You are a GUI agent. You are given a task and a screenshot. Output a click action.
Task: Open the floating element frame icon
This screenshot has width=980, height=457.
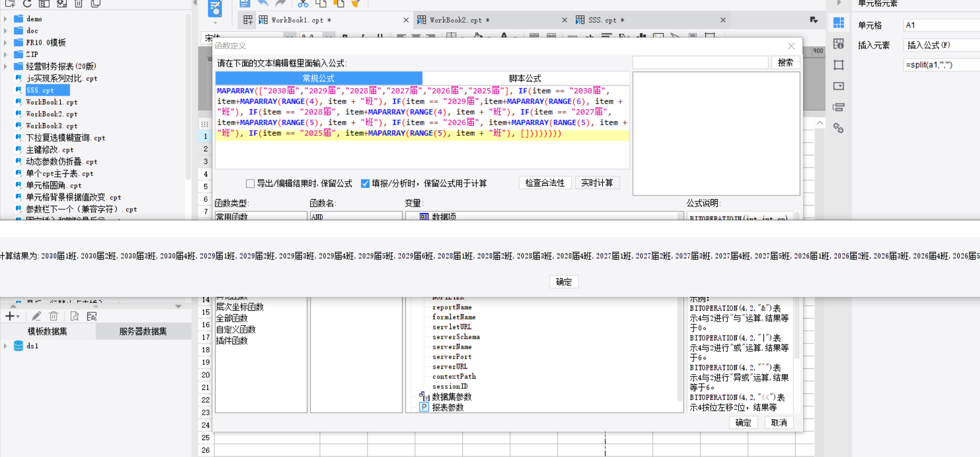tap(838, 65)
